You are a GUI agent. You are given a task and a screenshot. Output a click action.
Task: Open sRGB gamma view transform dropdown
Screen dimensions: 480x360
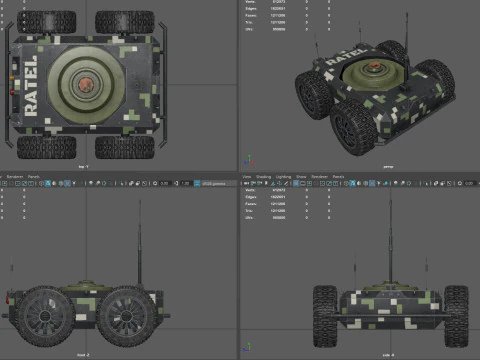(218, 183)
